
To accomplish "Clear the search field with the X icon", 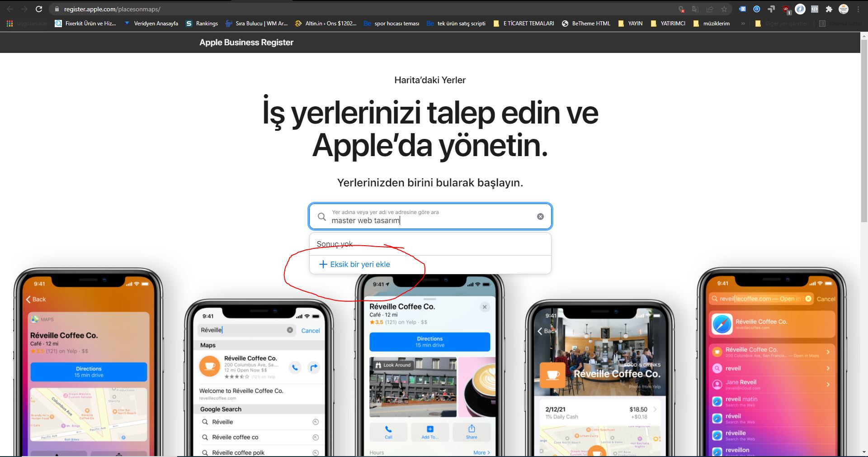I will (x=540, y=216).
